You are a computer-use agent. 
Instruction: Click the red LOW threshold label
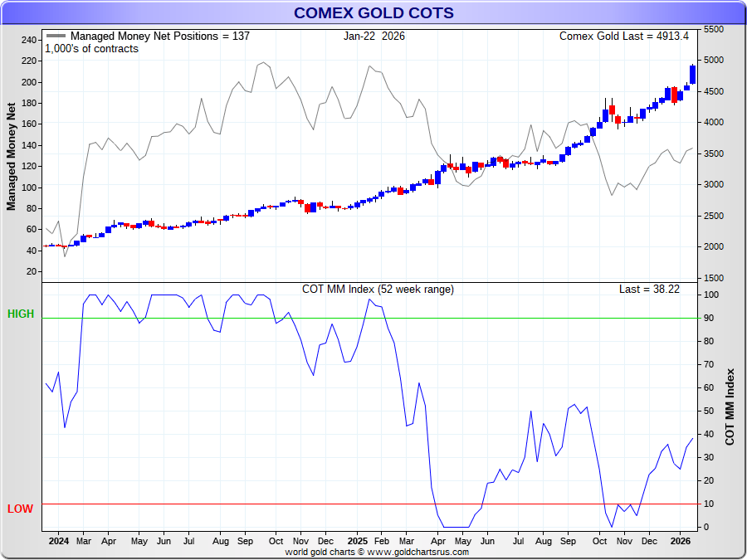20,509
